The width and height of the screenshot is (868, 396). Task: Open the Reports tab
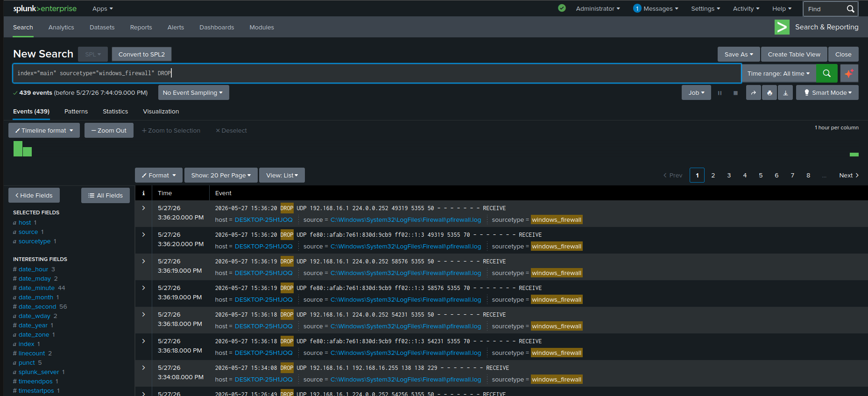click(x=141, y=27)
